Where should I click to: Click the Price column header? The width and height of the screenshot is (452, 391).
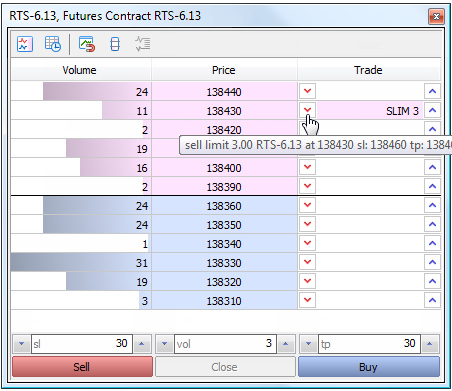[x=224, y=70]
